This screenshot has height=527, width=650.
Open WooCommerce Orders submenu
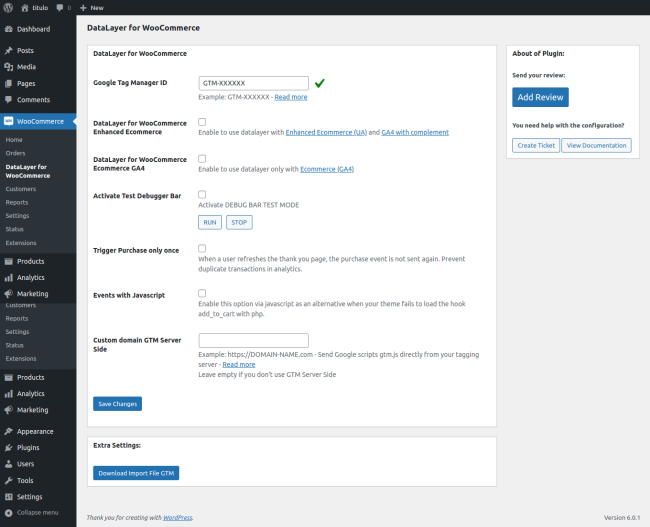pos(15,153)
